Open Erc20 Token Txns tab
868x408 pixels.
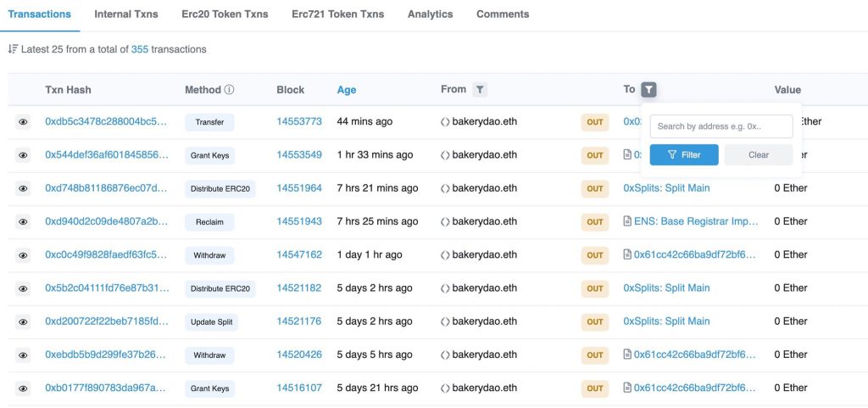(225, 14)
